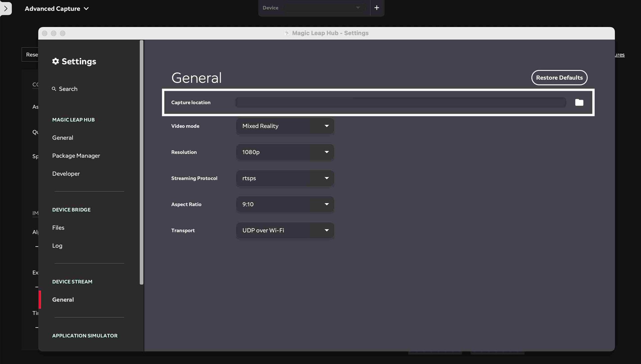Viewport: 641px width, 364px height.
Task: Change Streaming Protocol from rtsps
Action: [x=285, y=178]
